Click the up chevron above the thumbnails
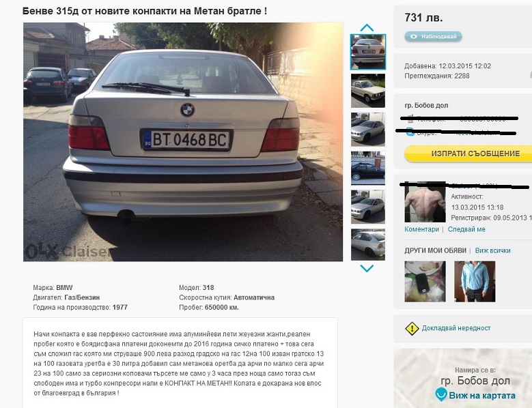The height and width of the screenshot is (408, 532). click(367, 27)
